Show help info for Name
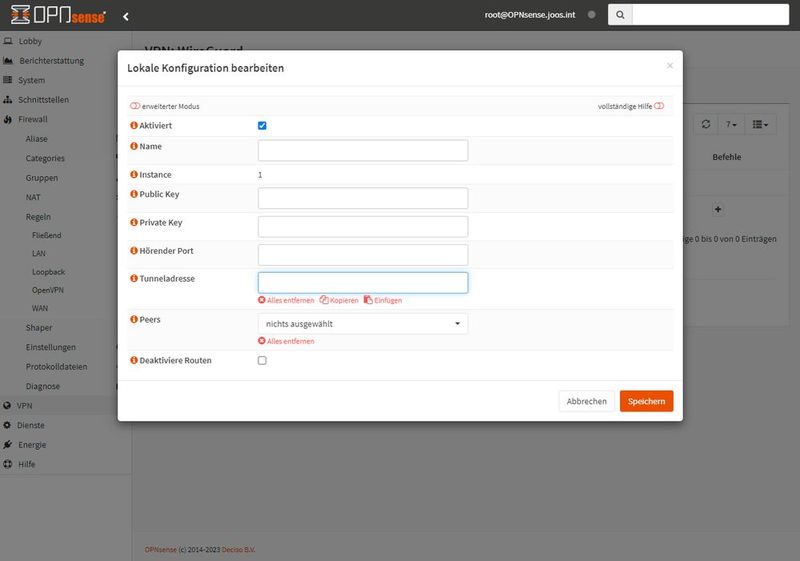Image resolution: width=800 pixels, height=561 pixels. (134, 146)
